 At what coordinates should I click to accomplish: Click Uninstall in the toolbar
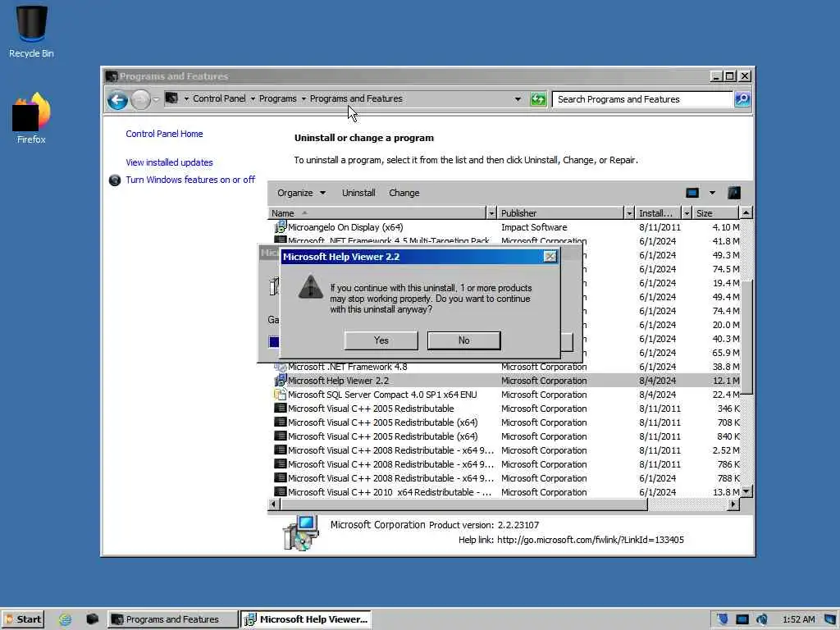(358, 193)
